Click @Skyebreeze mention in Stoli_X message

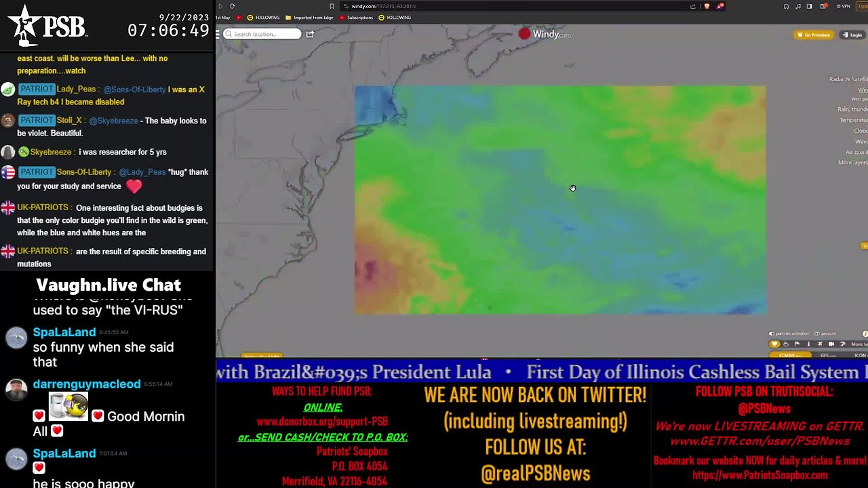coord(113,121)
